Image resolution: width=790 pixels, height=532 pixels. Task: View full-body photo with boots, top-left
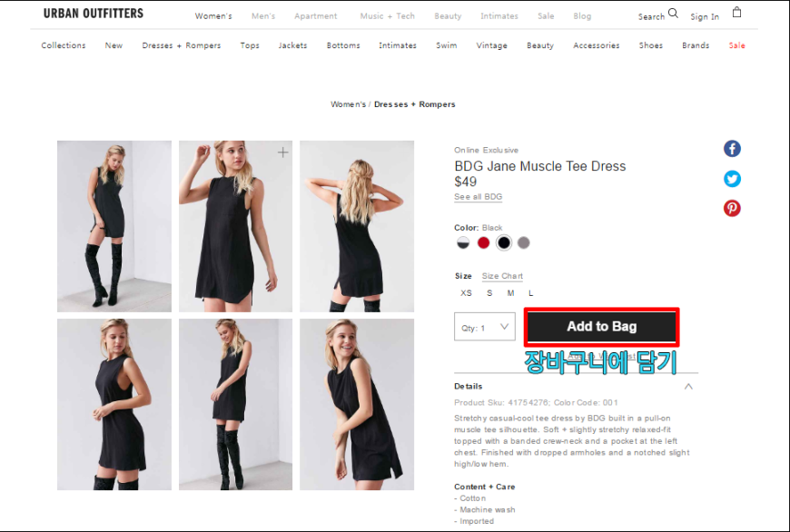[x=114, y=226]
